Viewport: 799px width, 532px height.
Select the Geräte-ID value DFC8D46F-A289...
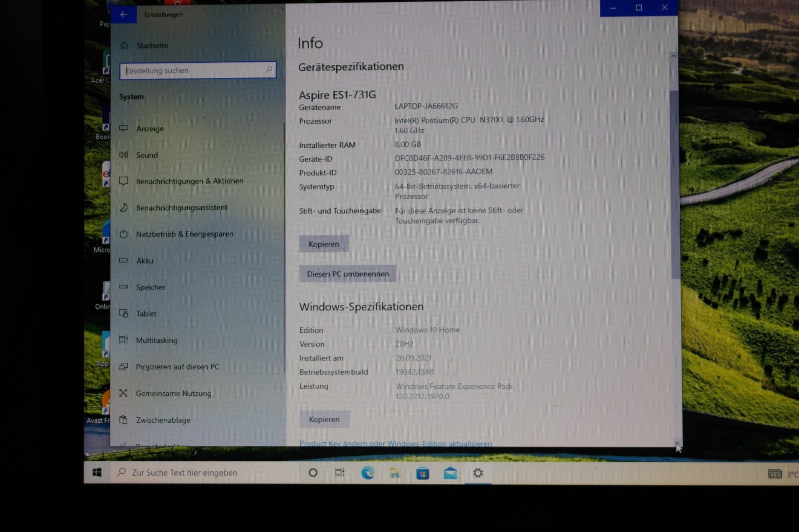pos(469,157)
